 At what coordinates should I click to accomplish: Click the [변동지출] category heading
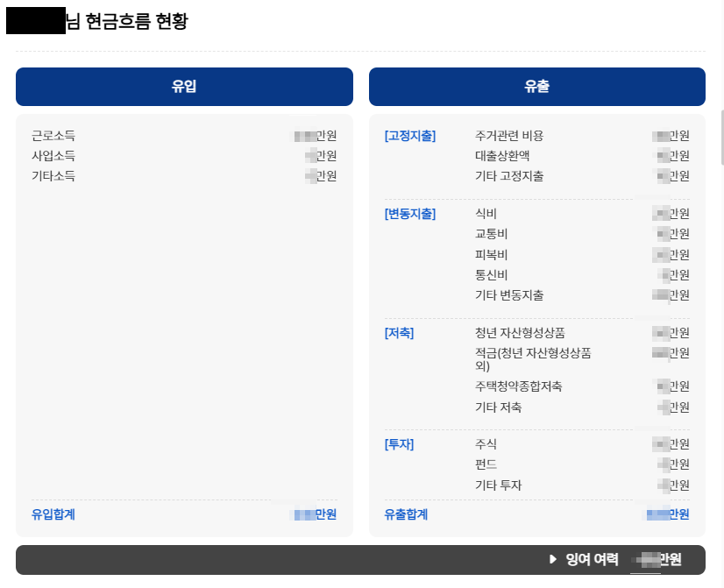click(410, 214)
